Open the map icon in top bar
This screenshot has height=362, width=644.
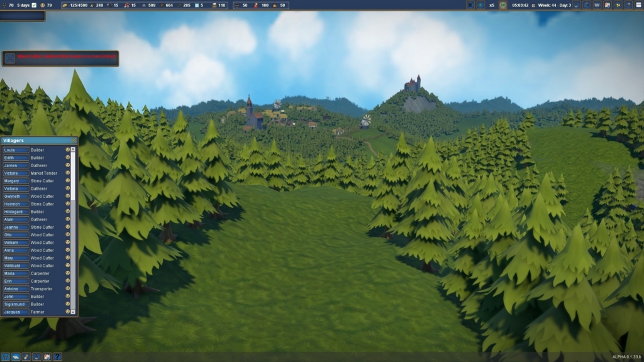[607, 5]
